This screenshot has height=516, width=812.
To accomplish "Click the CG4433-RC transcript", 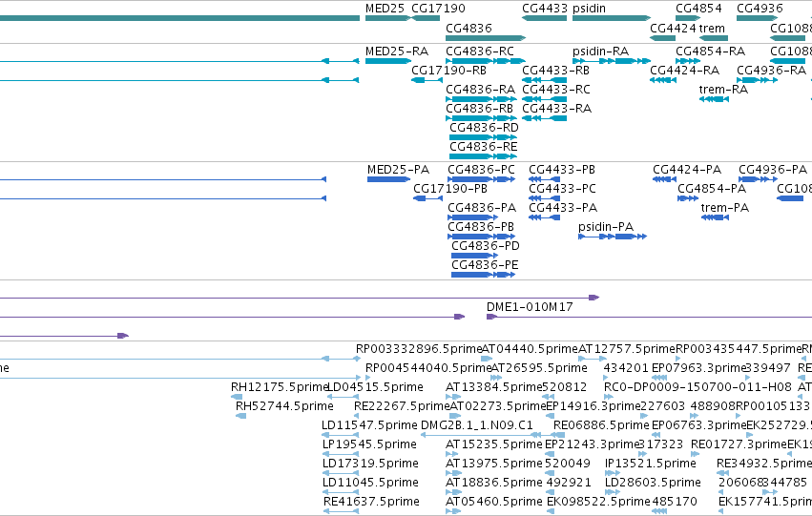I will 544,99.
